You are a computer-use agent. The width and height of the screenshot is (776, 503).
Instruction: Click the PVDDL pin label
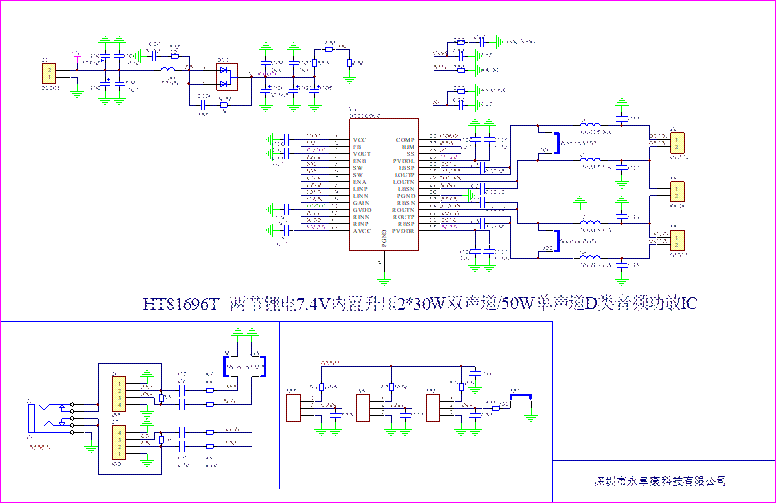pos(404,161)
